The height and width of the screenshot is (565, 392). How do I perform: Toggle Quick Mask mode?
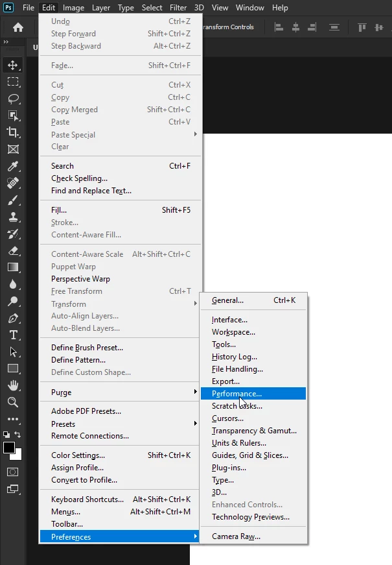tap(12, 472)
